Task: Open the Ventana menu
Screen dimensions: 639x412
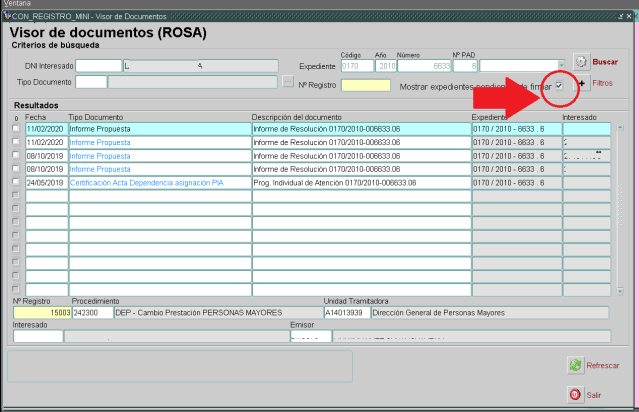Action: click(18, 4)
